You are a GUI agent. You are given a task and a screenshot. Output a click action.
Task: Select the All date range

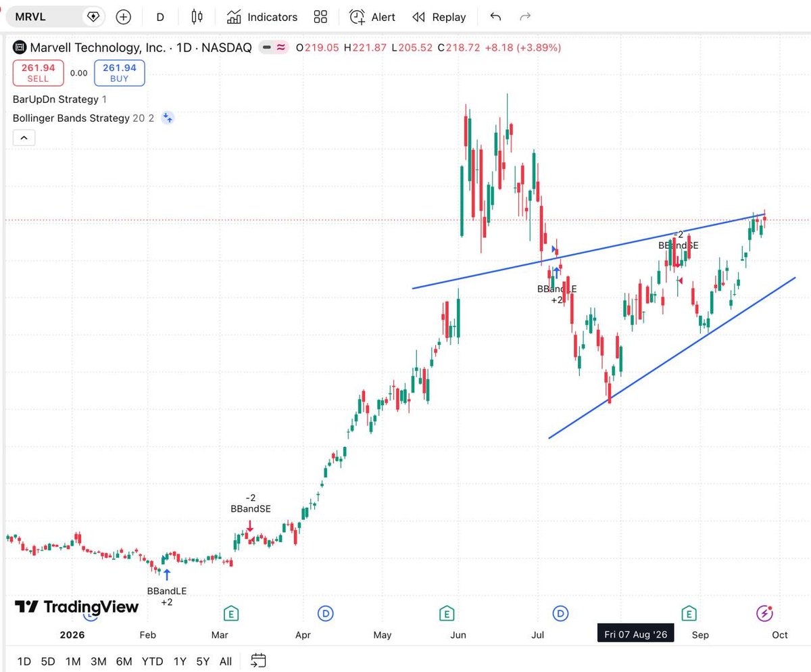point(226,661)
